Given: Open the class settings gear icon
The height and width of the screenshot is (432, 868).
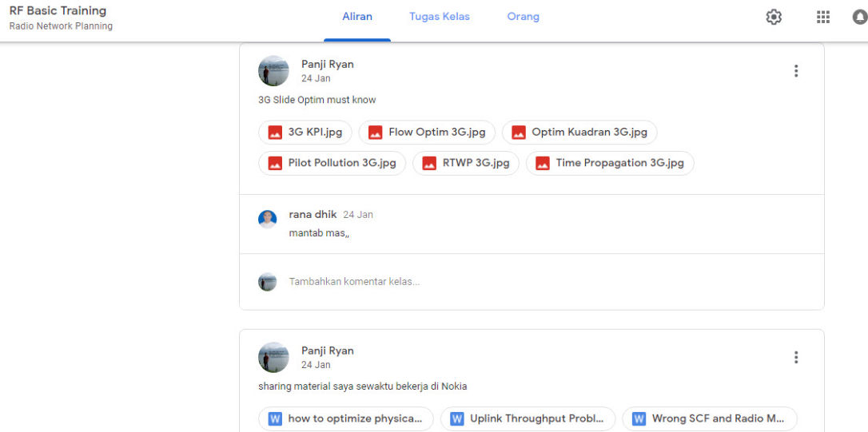Looking at the screenshot, I should pos(774,17).
